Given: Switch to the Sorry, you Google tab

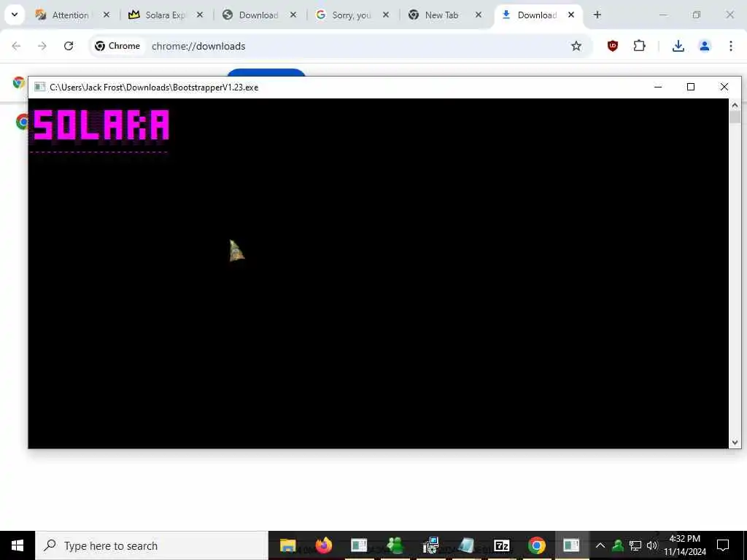Looking at the screenshot, I should pyautogui.click(x=352, y=15).
